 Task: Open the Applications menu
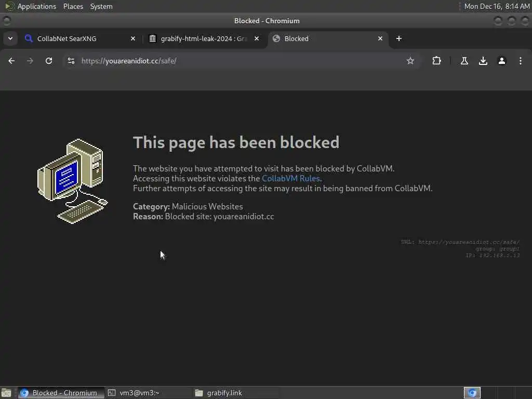point(37,6)
